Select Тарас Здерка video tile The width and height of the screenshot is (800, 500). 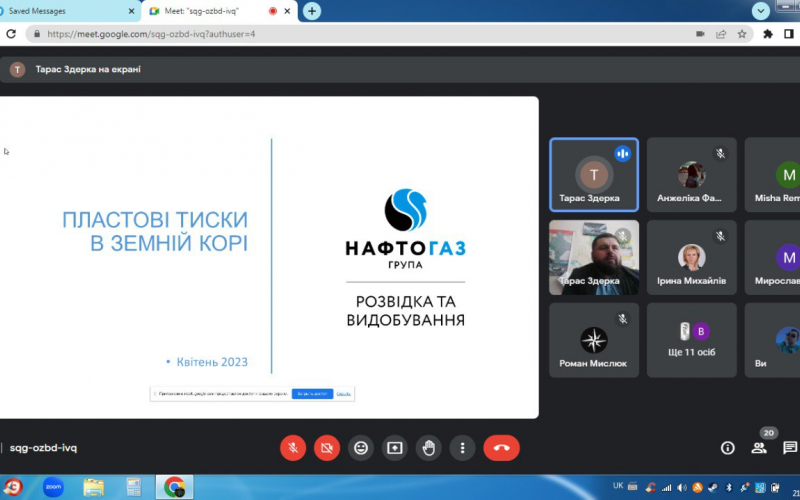(594, 257)
